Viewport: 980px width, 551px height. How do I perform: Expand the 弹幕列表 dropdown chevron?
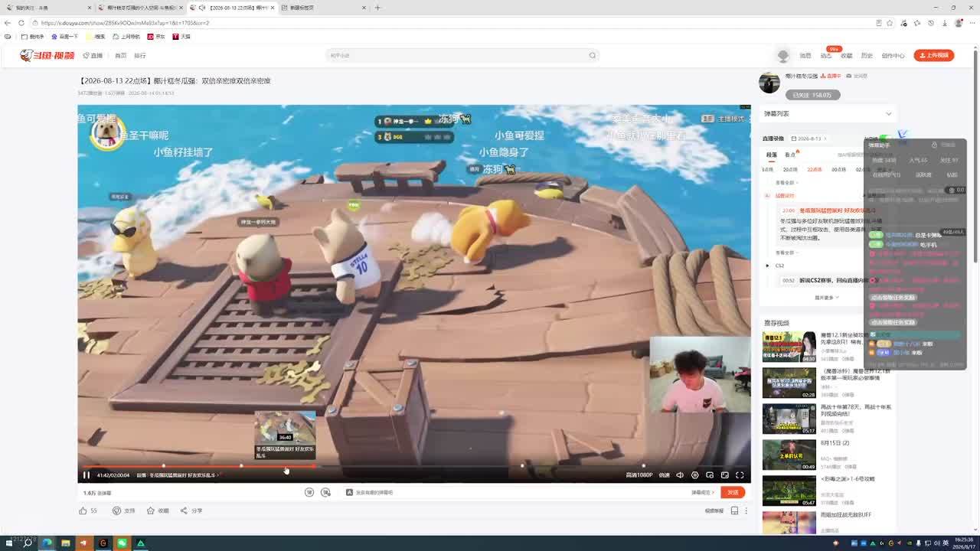pyautogui.click(x=888, y=114)
